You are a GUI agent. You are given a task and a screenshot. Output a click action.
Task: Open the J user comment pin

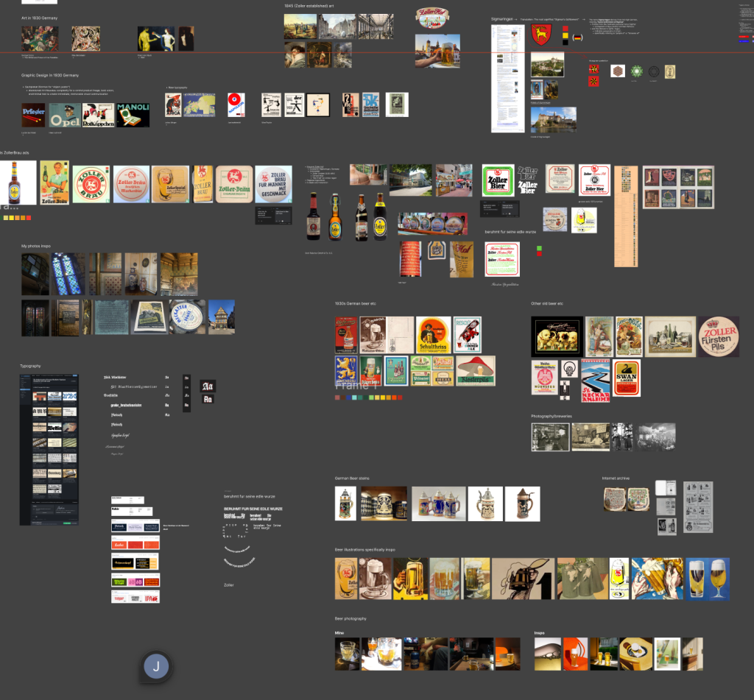point(156,667)
